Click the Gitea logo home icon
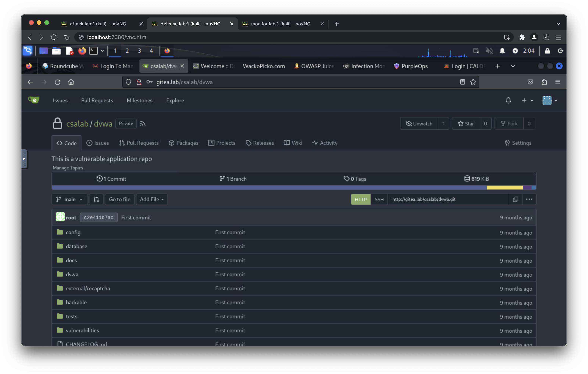Screen dimensions: 588x374 (x=34, y=100)
